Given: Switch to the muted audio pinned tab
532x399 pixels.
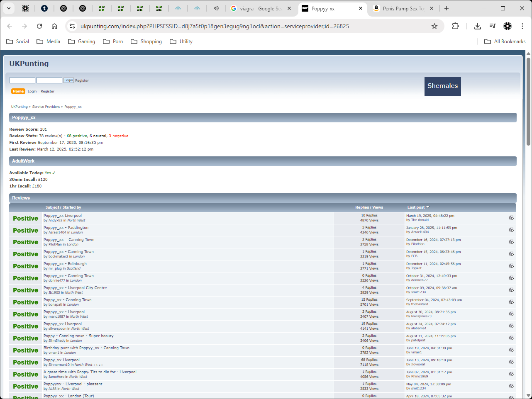Looking at the screenshot, I should [x=216, y=8].
